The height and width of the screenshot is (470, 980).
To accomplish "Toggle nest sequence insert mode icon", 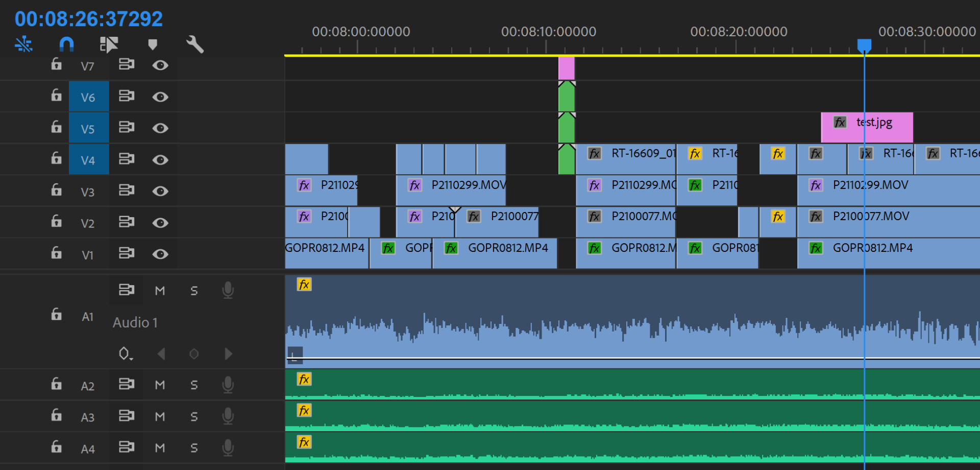I will pos(23,44).
